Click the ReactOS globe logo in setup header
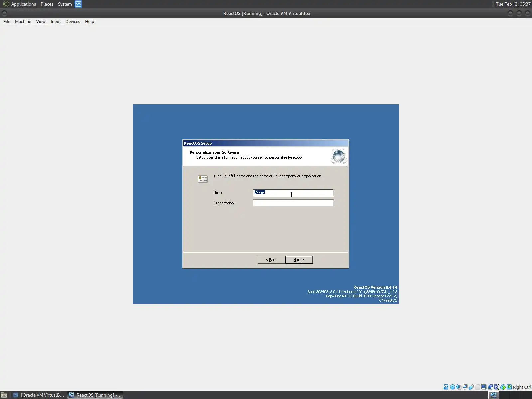Image resolution: width=532 pixels, height=399 pixels. pyautogui.click(x=339, y=156)
